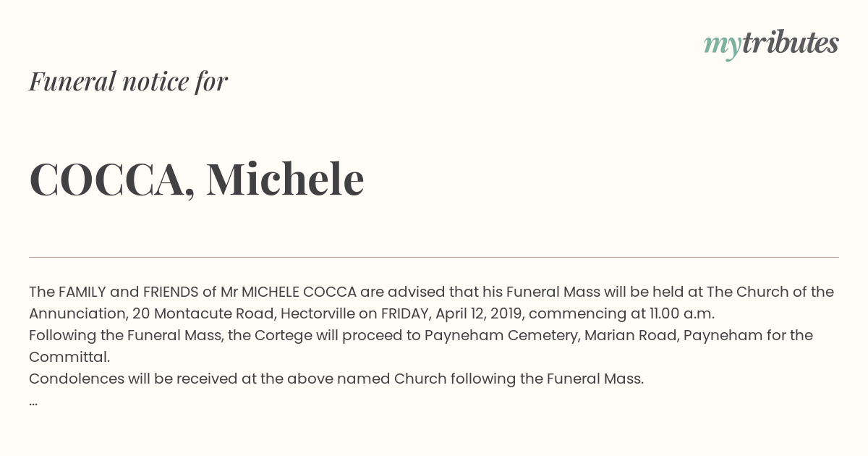Viewport: 868px width, 456px height.
Task: Click the sentence starting "Condolences will be received"
Action: pos(336,379)
